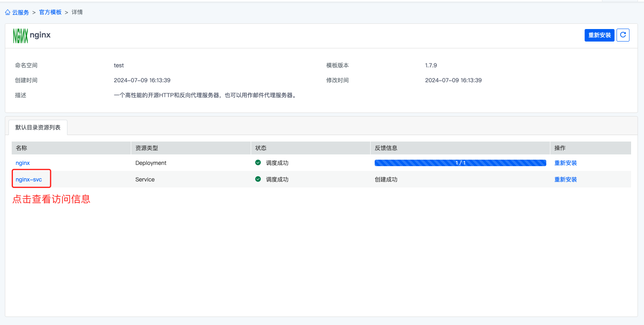This screenshot has width=644, height=325.
Task: Click green check icon in nginx-svc row
Action: click(258, 179)
